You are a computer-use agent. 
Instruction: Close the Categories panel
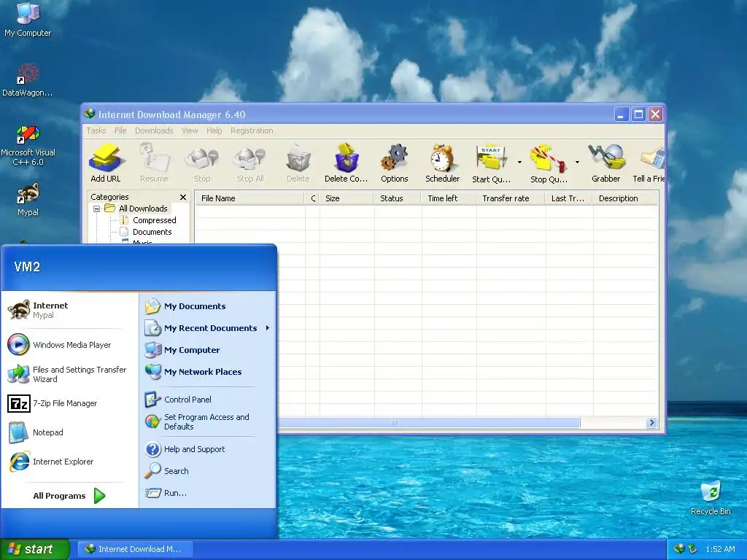pyautogui.click(x=183, y=197)
